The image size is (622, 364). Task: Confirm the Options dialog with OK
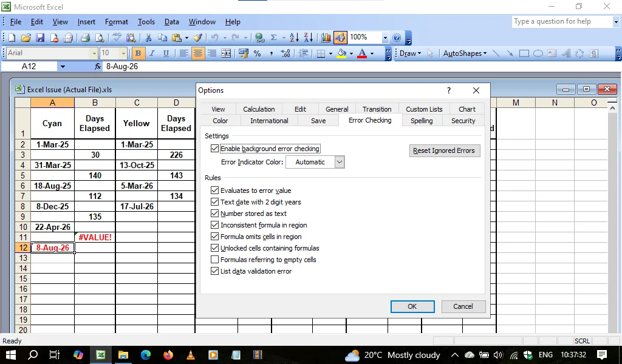coord(412,306)
